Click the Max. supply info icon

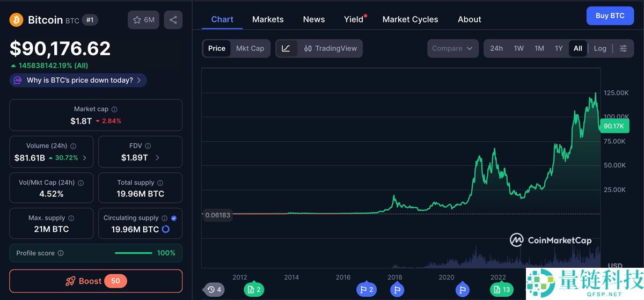[71, 218]
